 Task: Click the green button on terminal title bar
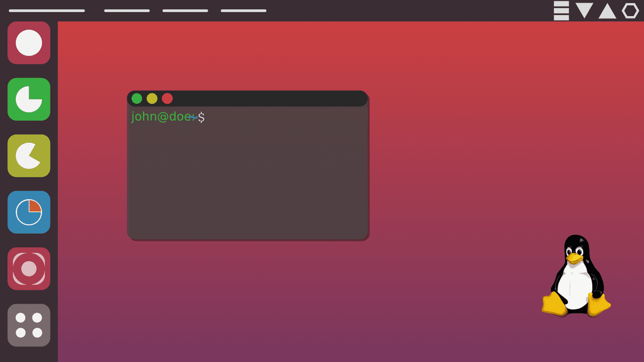(x=137, y=98)
